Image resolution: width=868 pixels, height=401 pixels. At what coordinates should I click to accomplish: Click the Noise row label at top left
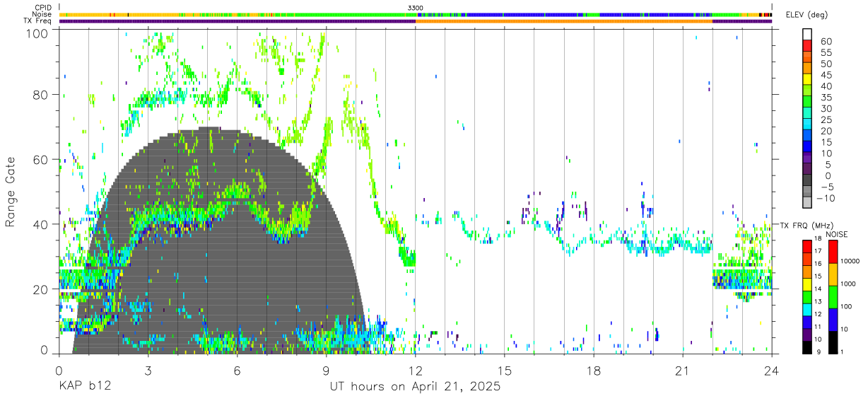tap(43, 14)
